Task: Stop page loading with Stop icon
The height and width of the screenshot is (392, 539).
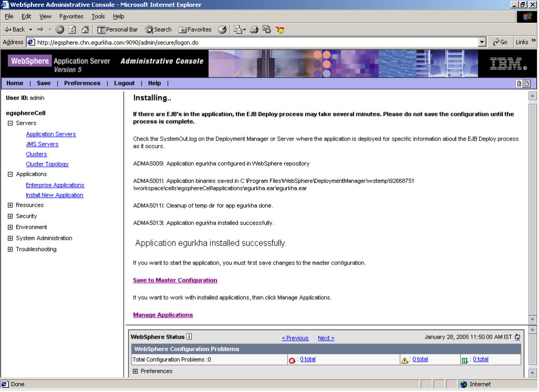Action: point(60,29)
